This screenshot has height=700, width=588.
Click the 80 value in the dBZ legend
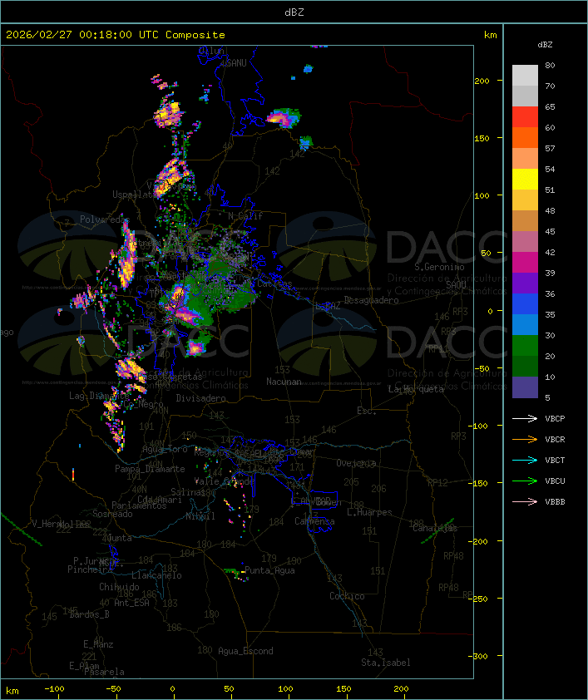[x=550, y=65]
